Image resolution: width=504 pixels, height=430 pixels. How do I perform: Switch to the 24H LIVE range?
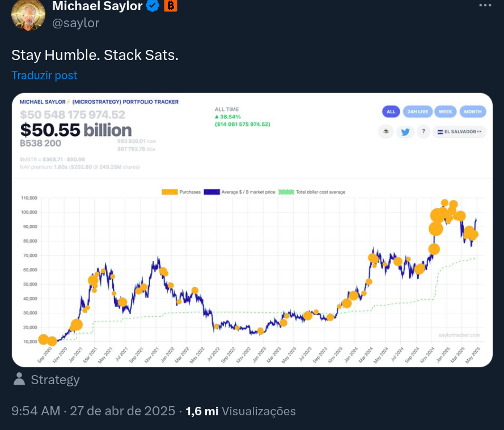(x=417, y=112)
